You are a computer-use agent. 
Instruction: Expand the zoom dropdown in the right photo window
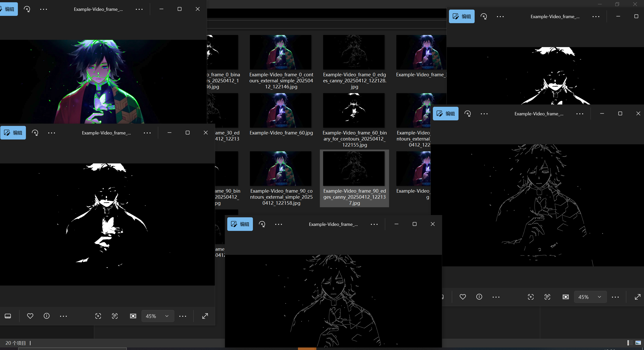pos(590,297)
